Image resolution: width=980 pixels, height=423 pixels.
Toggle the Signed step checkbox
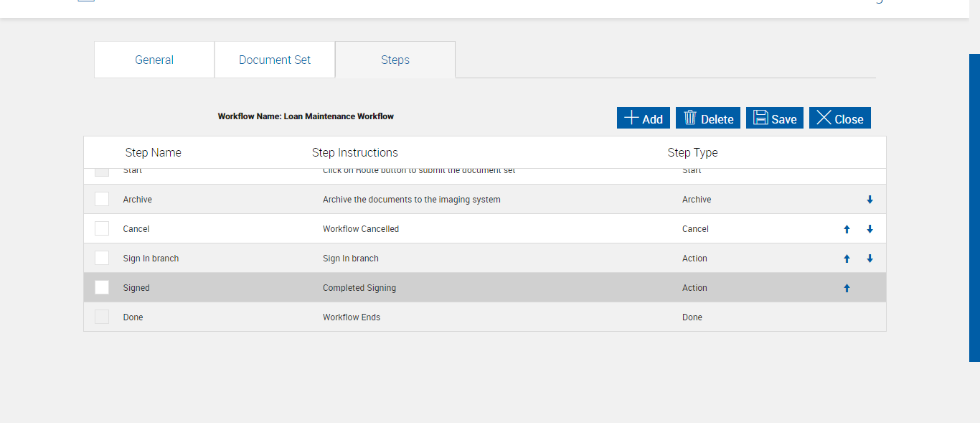(102, 287)
